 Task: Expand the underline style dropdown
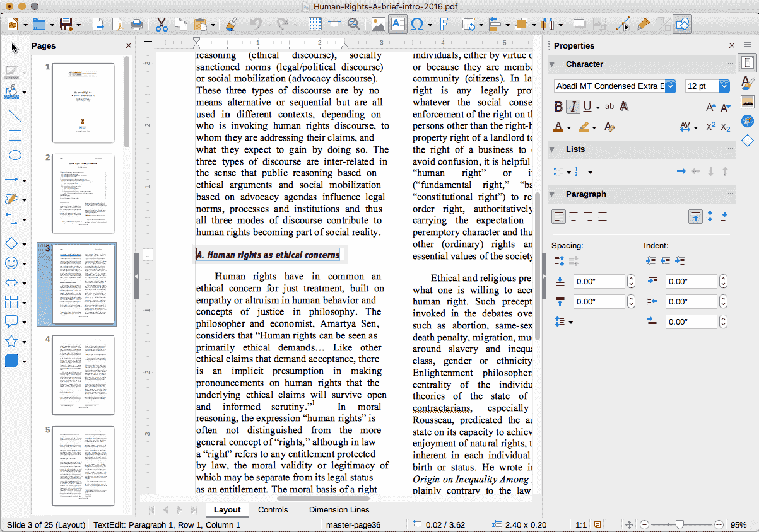pyautogui.click(x=597, y=107)
